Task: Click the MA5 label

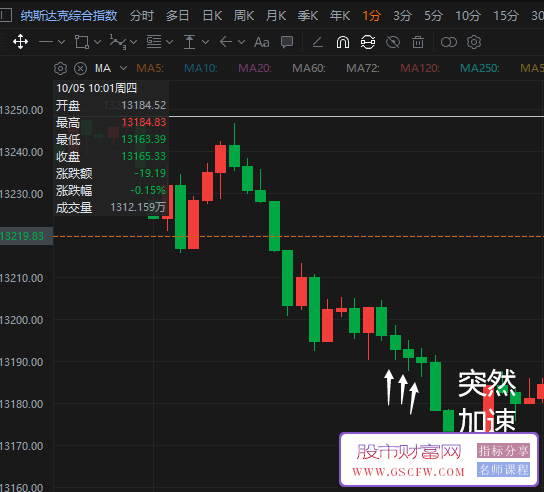Action: pyautogui.click(x=150, y=68)
